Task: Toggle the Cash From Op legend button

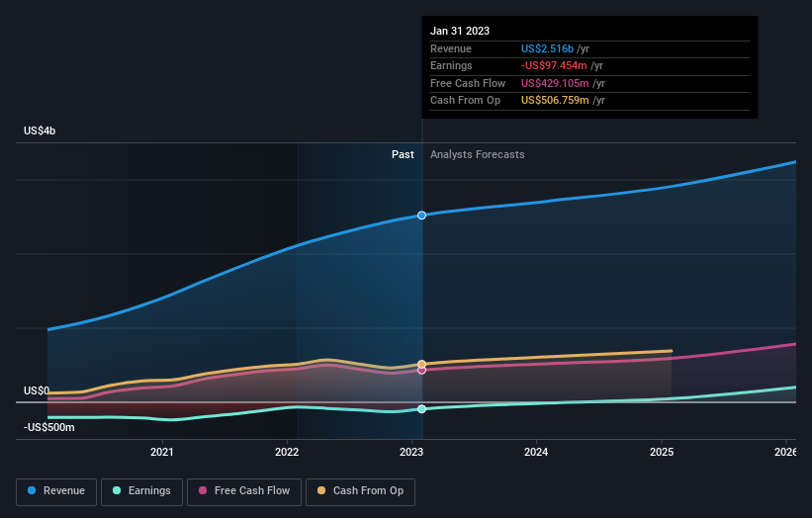Action: coord(360,491)
